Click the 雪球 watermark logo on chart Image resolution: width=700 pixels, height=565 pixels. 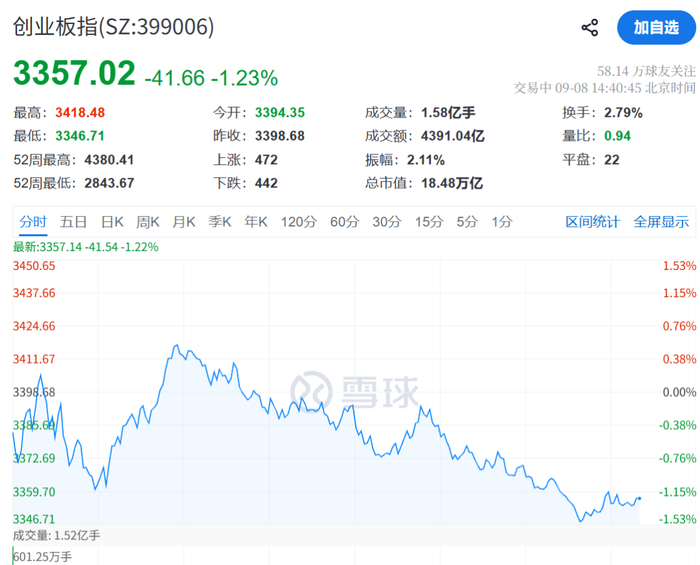354,391
